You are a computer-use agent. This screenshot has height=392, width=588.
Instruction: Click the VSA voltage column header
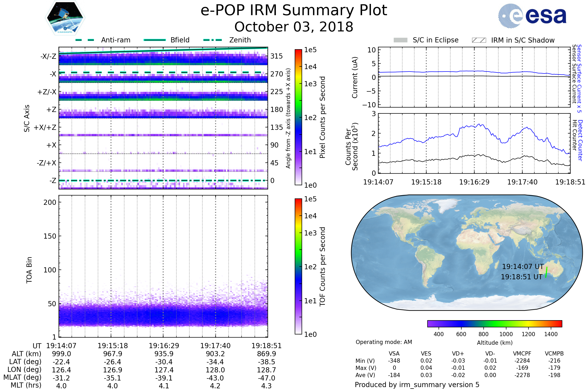(394, 354)
